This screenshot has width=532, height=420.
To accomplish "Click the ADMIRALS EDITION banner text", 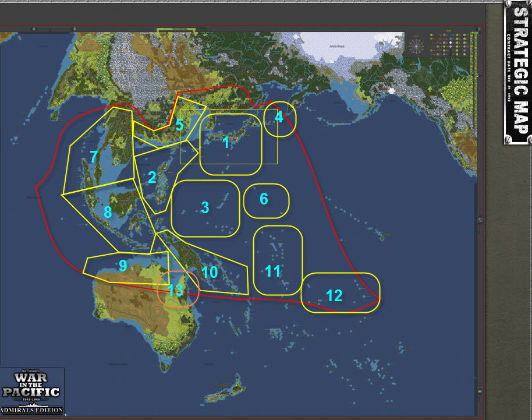I will [x=31, y=410].
